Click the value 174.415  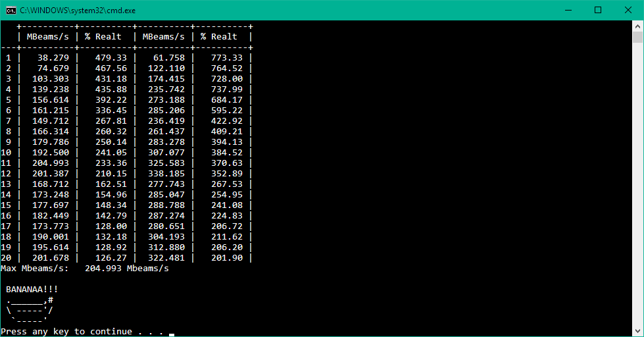(166, 79)
